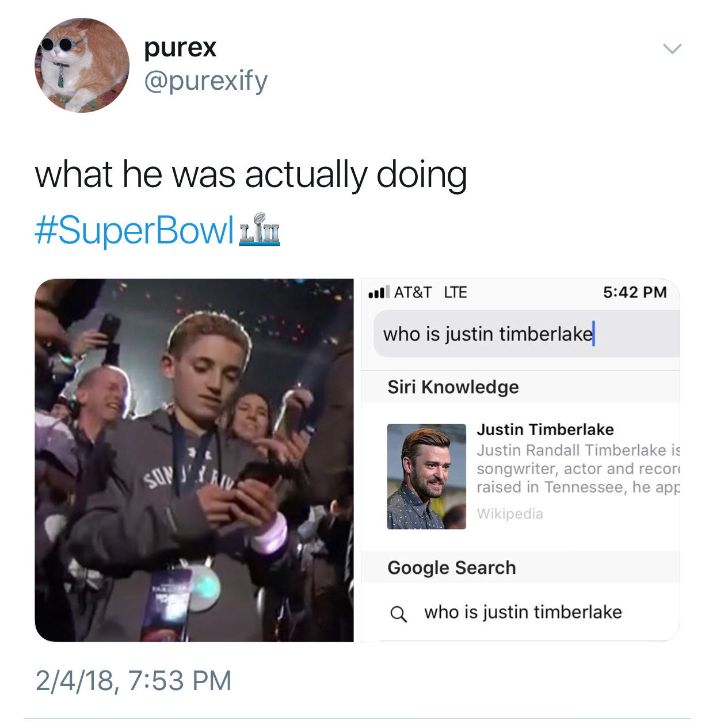Image resolution: width=709 pixels, height=728 pixels.
Task: Visit the @purexify handle
Action: pos(206,81)
